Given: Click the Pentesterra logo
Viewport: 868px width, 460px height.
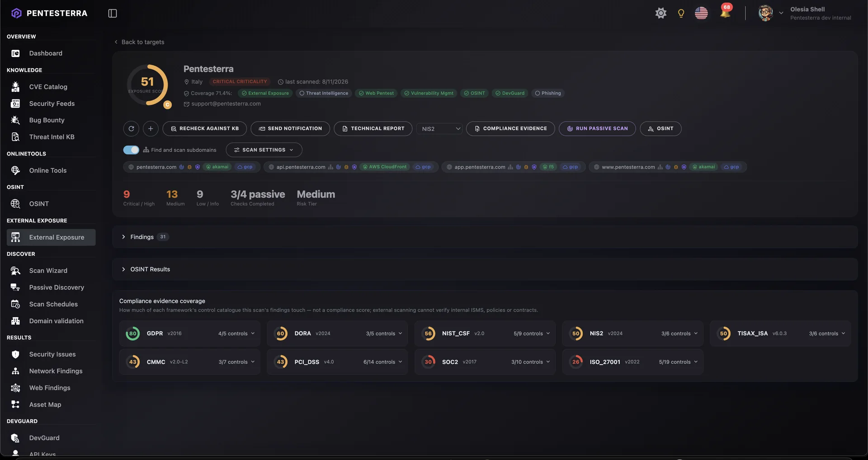Looking at the screenshot, I should point(49,13).
